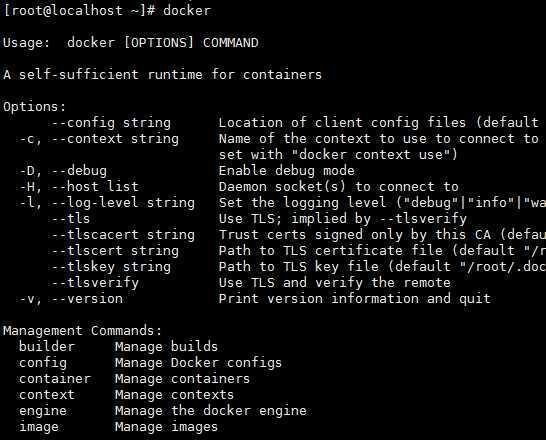Click the builder management command

tap(47, 347)
